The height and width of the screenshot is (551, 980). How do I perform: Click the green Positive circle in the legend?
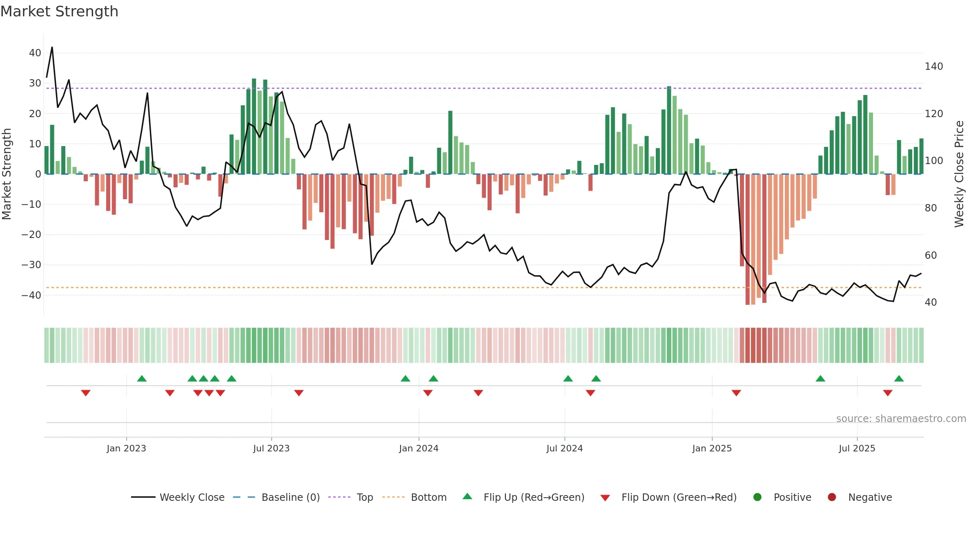757,497
